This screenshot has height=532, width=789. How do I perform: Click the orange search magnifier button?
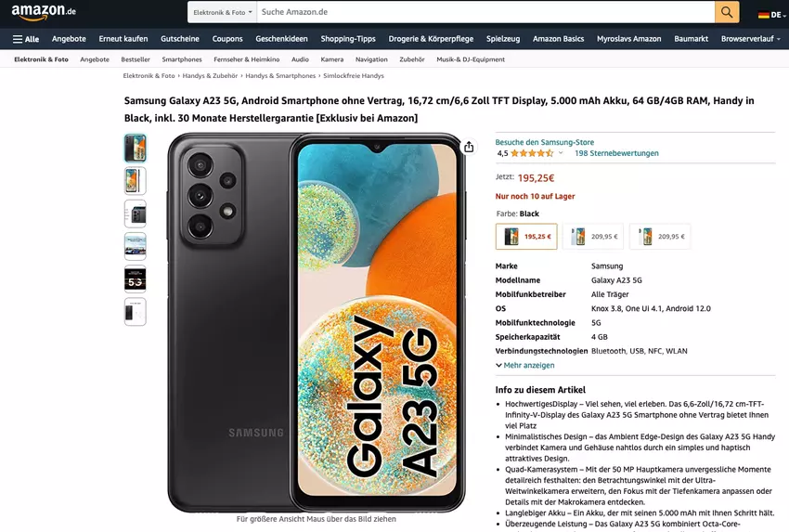(x=727, y=12)
